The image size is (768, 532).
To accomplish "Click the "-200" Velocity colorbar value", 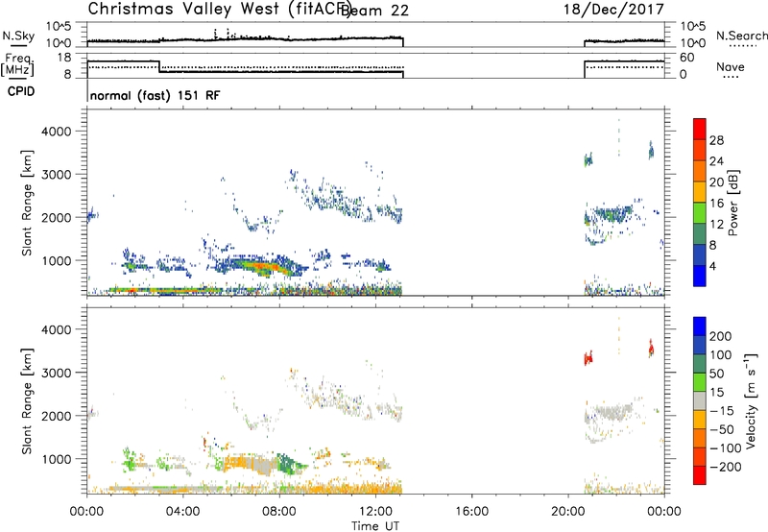I will pos(726,467).
